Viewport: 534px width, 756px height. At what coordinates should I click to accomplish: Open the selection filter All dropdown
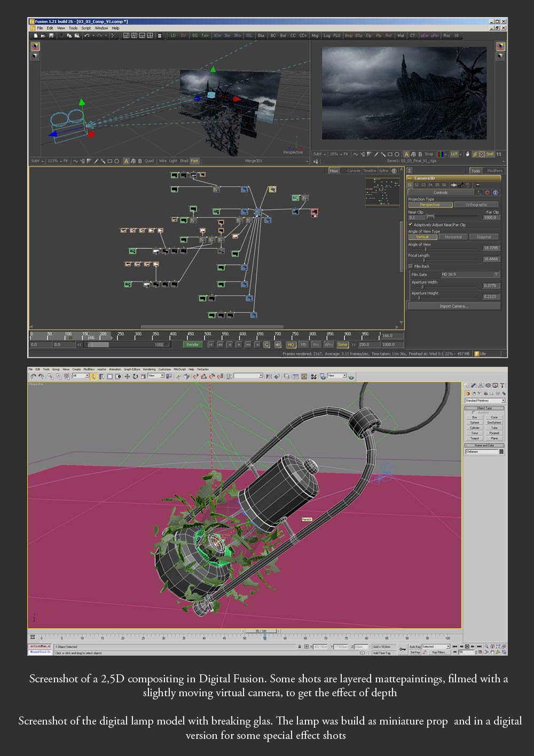click(x=81, y=376)
